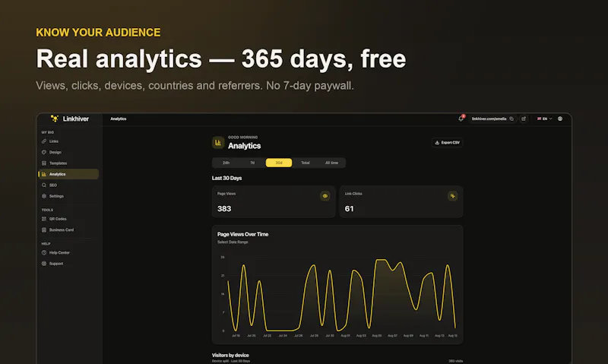Open the Links sidebar item
The height and width of the screenshot is (364, 608).
pyautogui.click(x=68, y=141)
